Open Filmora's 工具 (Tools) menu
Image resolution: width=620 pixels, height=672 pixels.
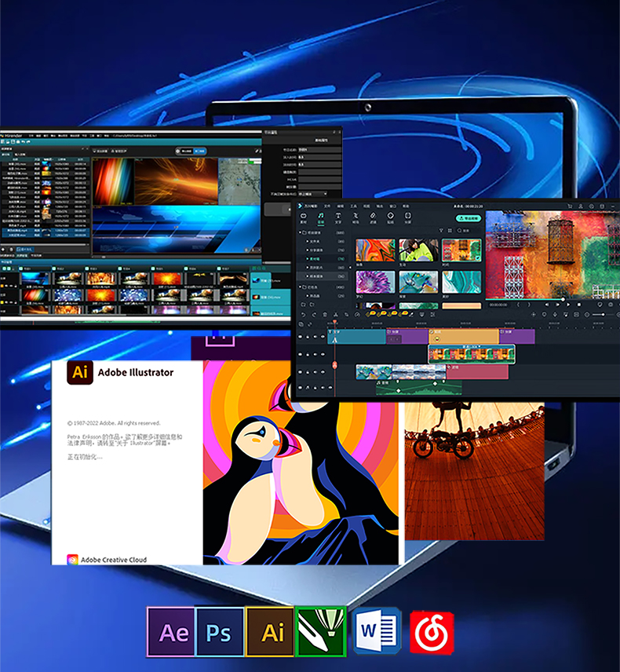(x=353, y=206)
